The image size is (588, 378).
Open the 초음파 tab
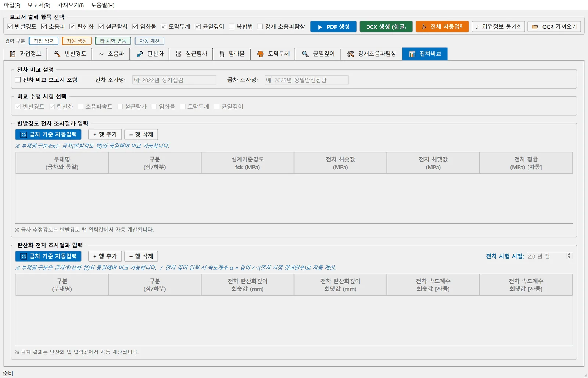point(112,54)
